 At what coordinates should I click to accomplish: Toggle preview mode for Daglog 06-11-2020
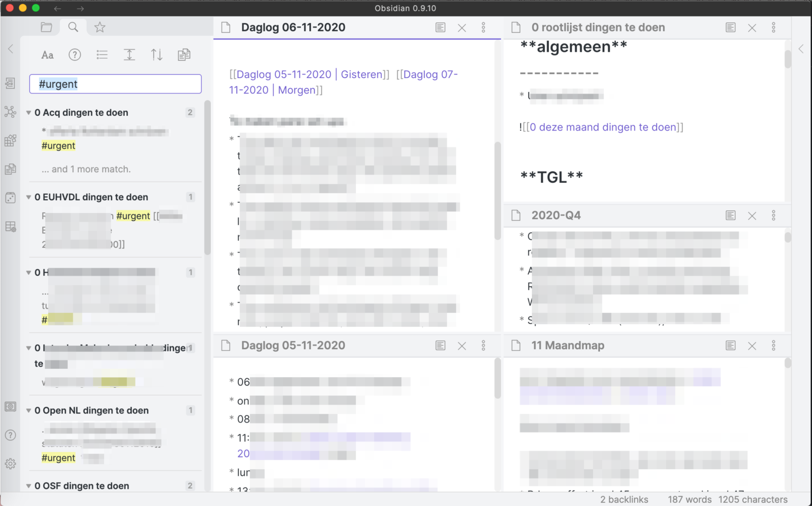[x=440, y=27]
